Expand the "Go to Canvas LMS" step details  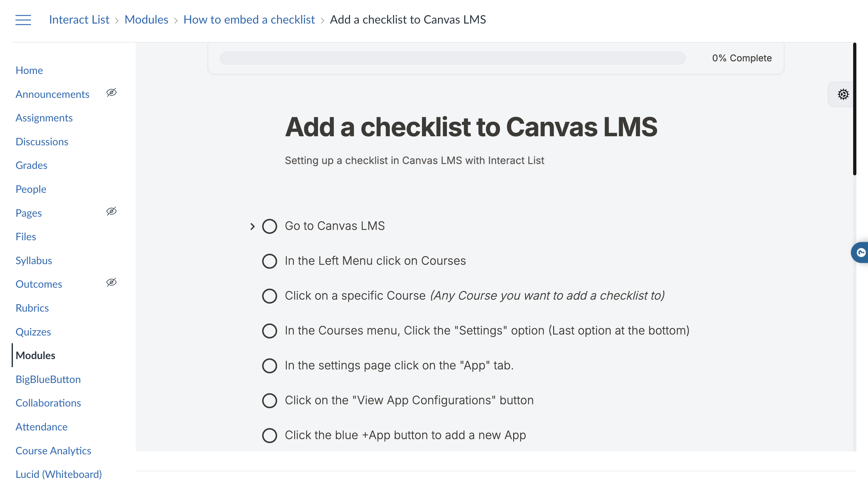click(253, 226)
